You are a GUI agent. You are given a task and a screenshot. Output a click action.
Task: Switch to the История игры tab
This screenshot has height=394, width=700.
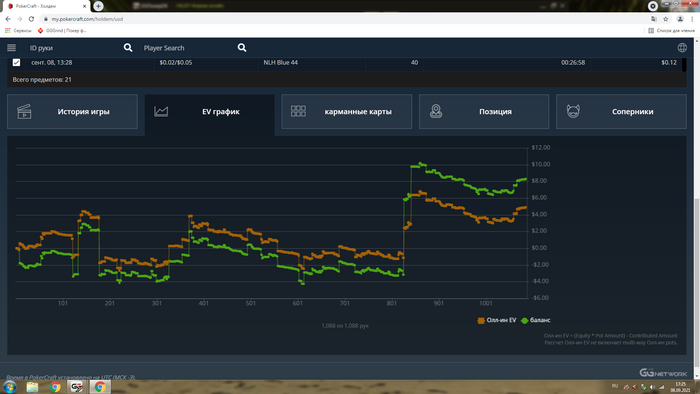72,112
